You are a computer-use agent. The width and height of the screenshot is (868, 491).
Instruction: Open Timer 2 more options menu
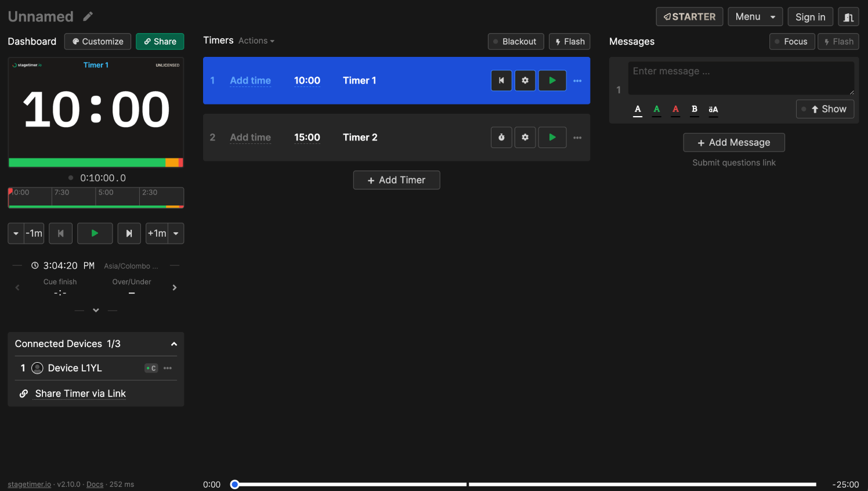[577, 138]
